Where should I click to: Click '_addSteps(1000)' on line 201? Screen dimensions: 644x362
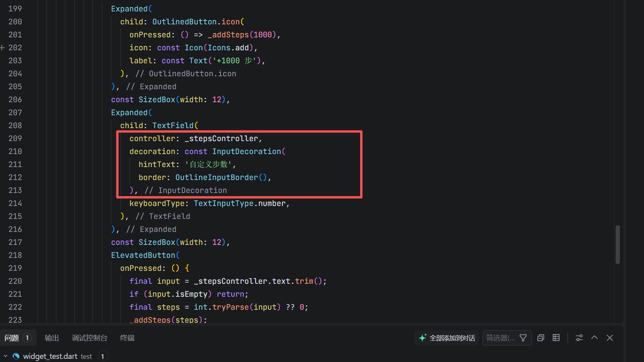[242, 35]
